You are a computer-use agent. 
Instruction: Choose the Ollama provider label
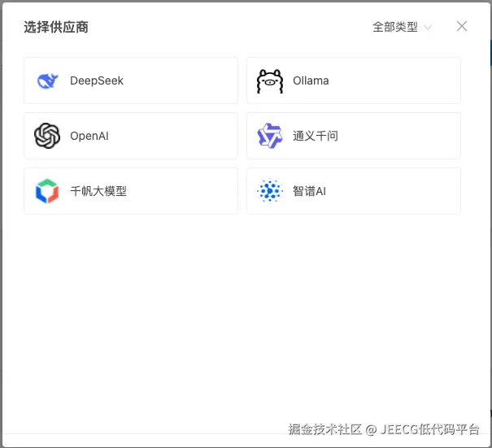311,80
